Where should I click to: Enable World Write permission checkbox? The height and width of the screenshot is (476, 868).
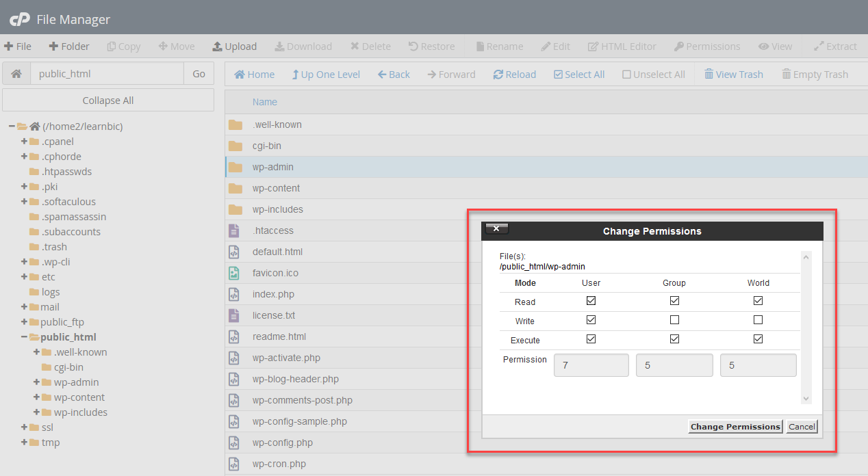pyautogui.click(x=758, y=319)
